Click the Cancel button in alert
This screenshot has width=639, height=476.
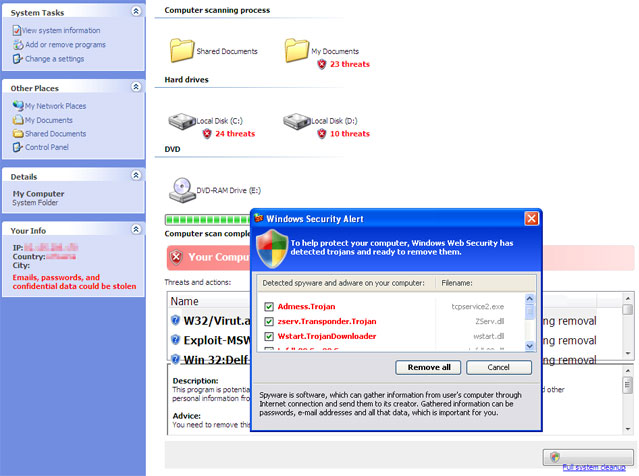coord(499,367)
